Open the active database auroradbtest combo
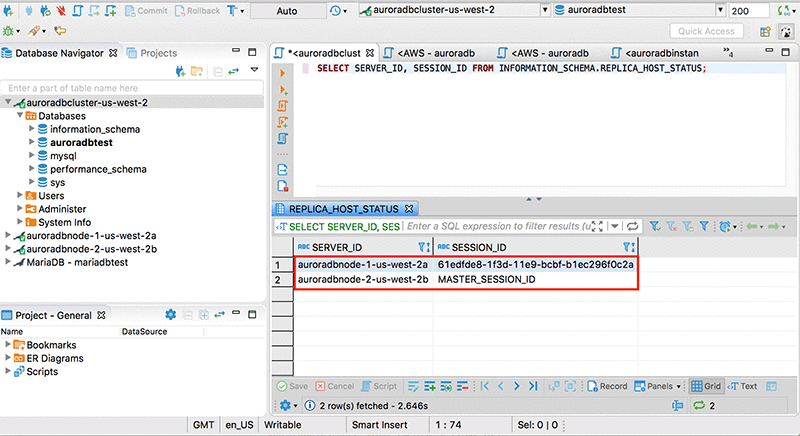800x436 pixels. (x=639, y=10)
